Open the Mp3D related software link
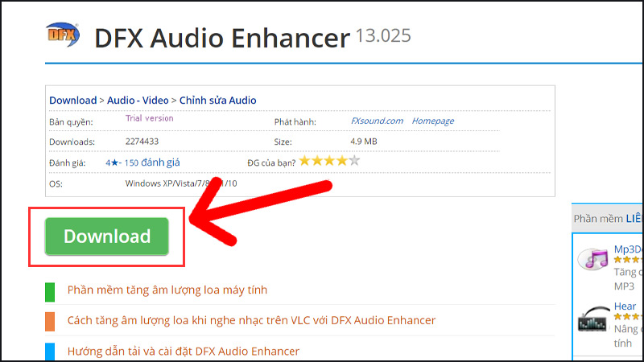Screen dimensions: 644x362 click(x=628, y=249)
